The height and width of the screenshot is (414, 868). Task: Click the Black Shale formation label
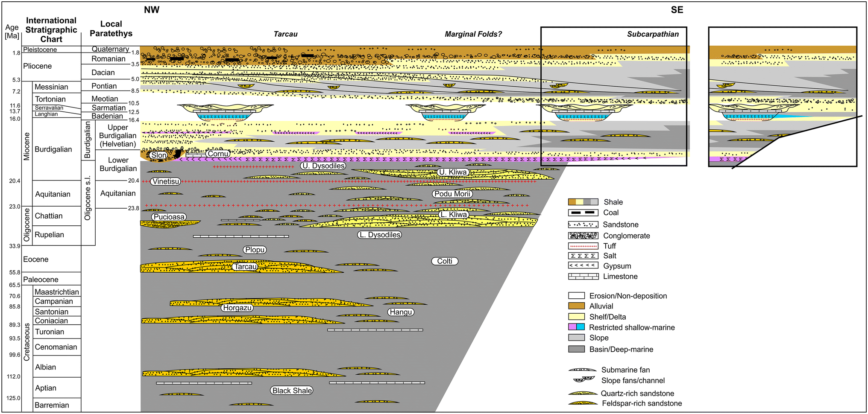tap(292, 391)
